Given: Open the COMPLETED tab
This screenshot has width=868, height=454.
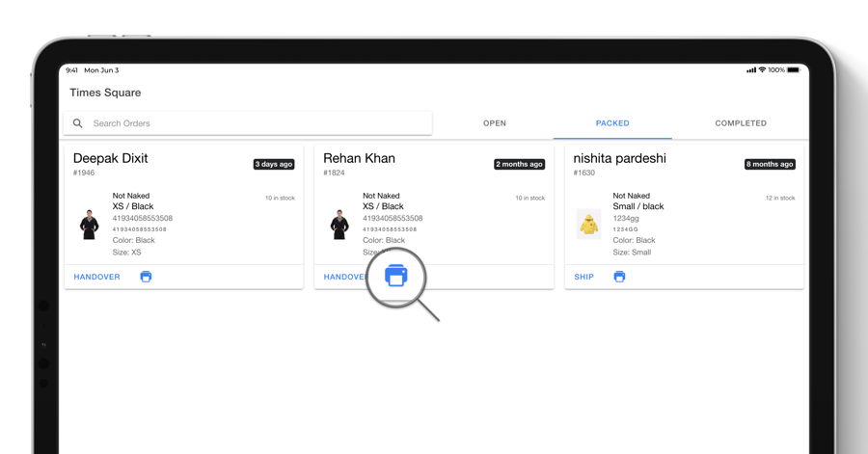Looking at the screenshot, I should [x=740, y=123].
